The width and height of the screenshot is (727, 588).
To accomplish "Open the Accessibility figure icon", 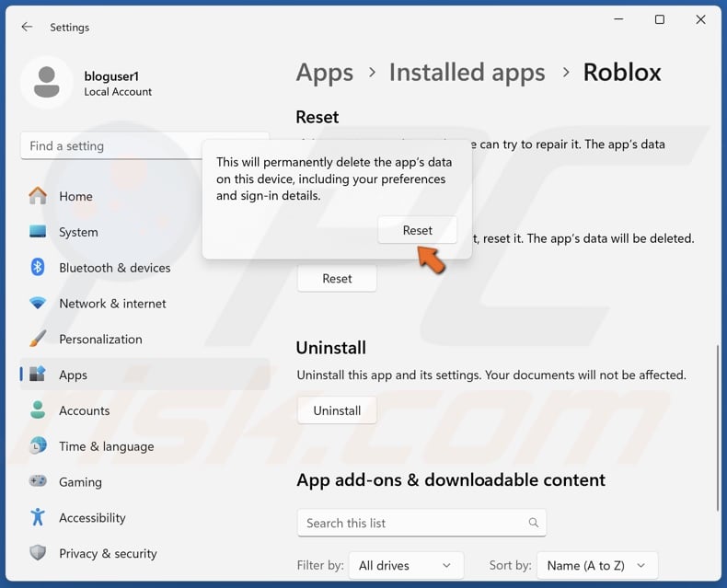I will [x=38, y=518].
